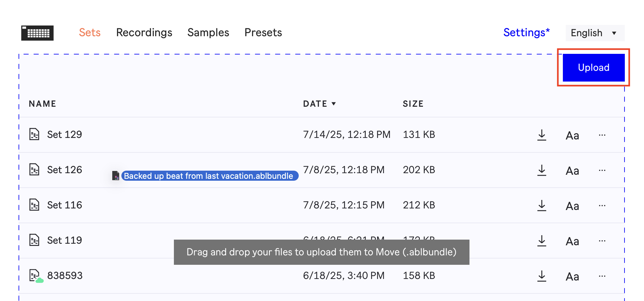Viewport: 644px width, 301px height.
Task: Switch to the Recordings tab
Action: [x=144, y=33]
